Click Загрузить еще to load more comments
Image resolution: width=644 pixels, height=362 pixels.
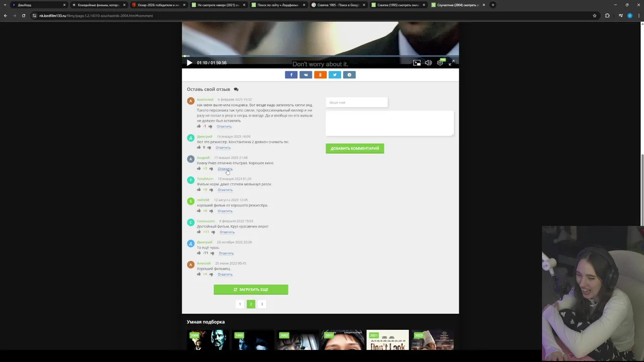pyautogui.click(x=251, y=290)
